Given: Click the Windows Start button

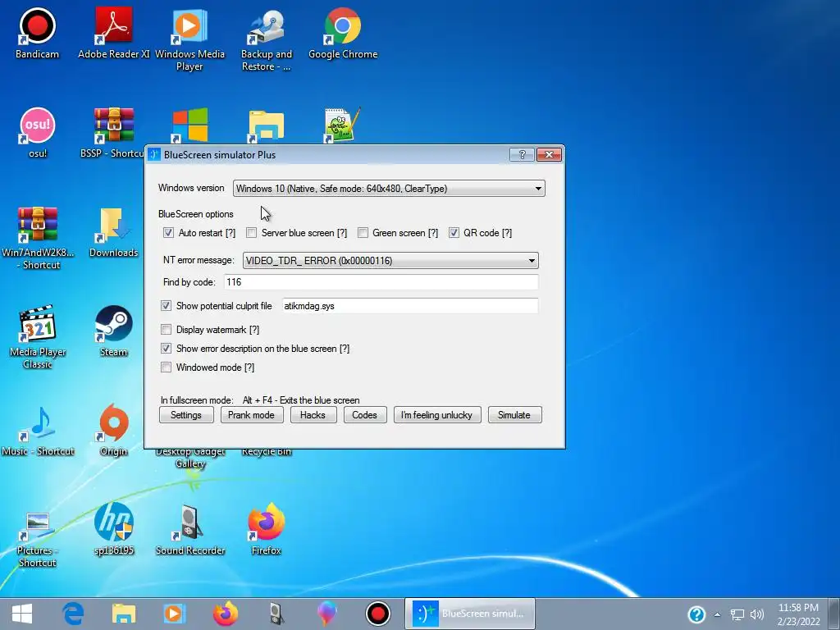Looking at the screenshot, I should point(22,614).
